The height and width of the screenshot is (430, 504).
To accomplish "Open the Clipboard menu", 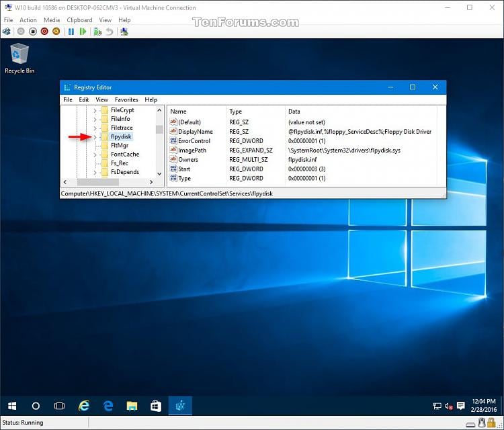I will pos(79,20).
